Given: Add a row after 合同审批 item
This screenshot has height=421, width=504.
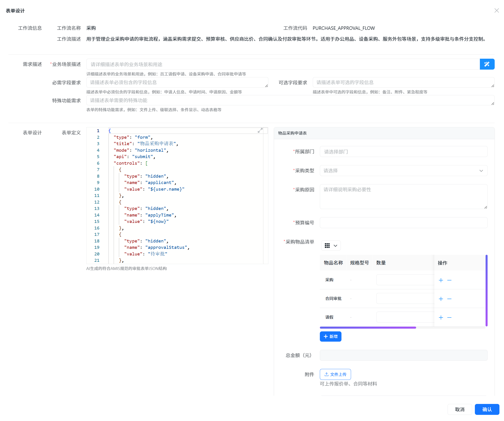Looking at the screenshot, I should click(441, 299).
